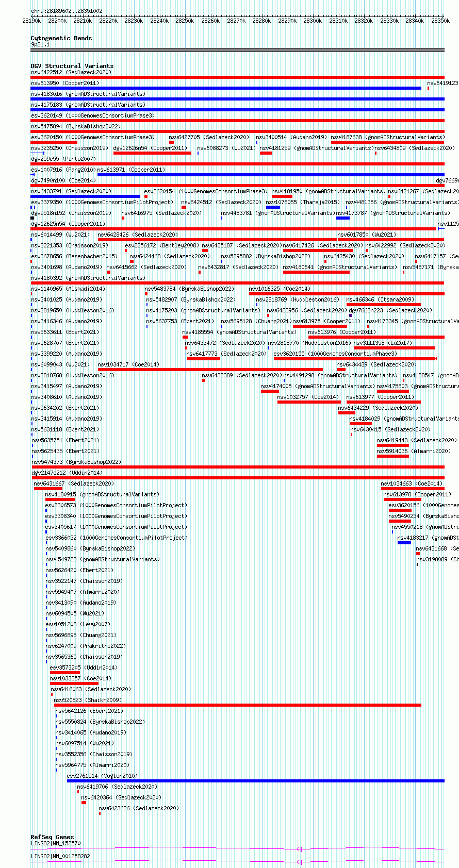Select esv3620154 (1000GenomesConsortiumPhase3) label
This screenshot has height=868, width=459.
[x=206, y=191]
